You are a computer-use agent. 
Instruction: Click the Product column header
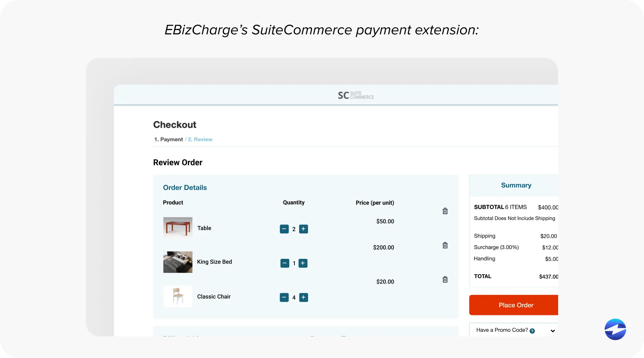click(173, 203)
